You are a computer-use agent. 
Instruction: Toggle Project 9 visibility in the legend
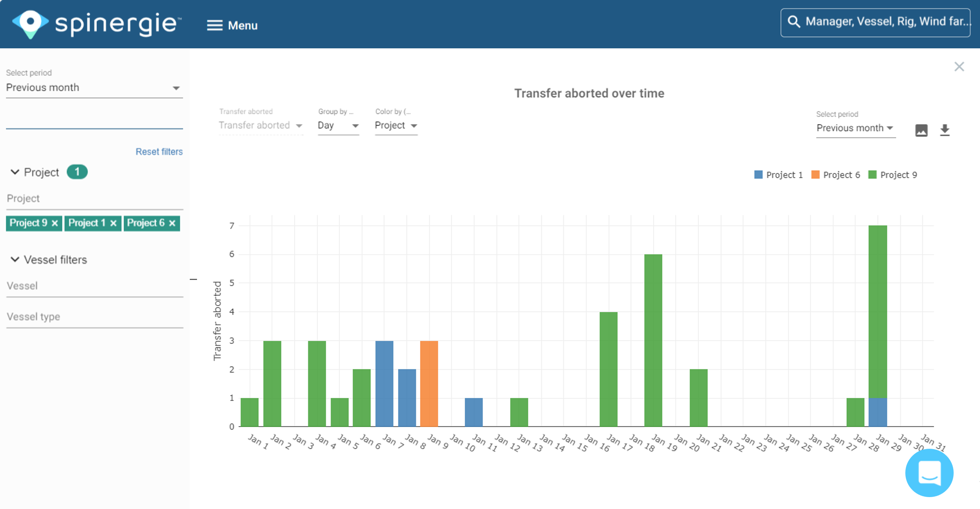pos(893,175)
